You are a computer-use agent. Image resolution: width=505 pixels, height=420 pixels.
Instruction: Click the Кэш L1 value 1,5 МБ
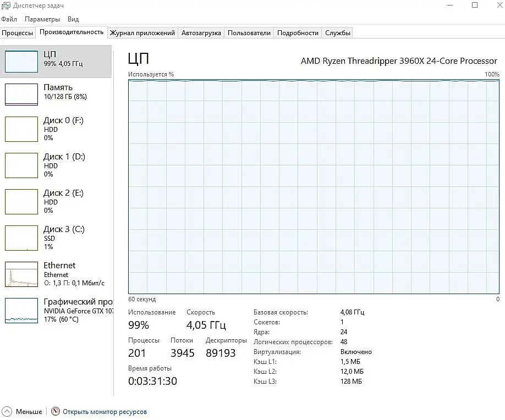(350, 362)
